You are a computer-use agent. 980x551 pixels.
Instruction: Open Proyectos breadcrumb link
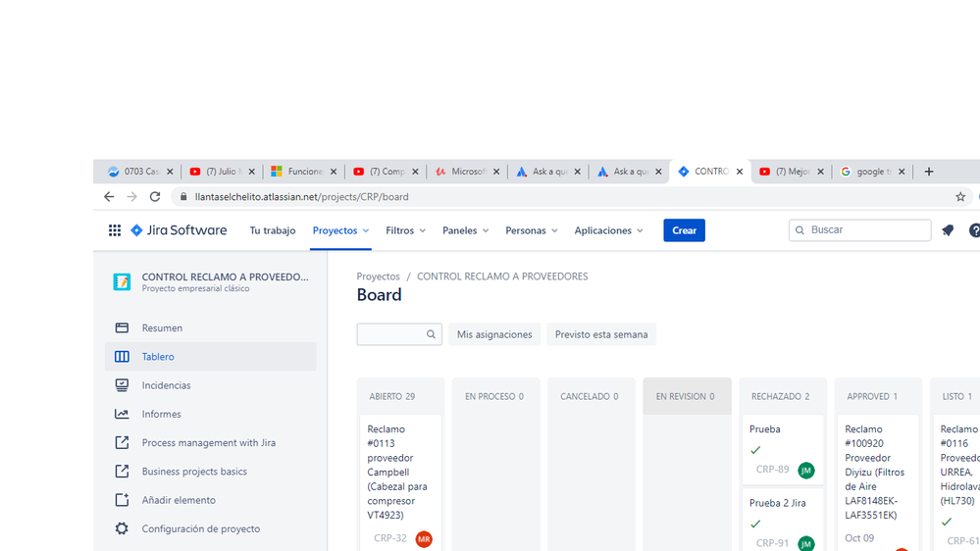click(378, 276)
